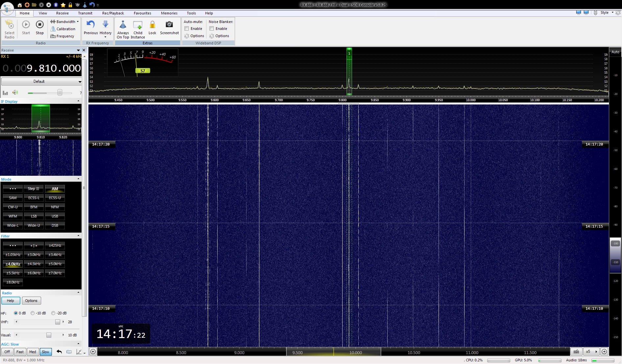Switch to the Rec/Playback tab
The width and height of the screenshot is (622, 364).
pyautogui.click(x=113, y=13)
